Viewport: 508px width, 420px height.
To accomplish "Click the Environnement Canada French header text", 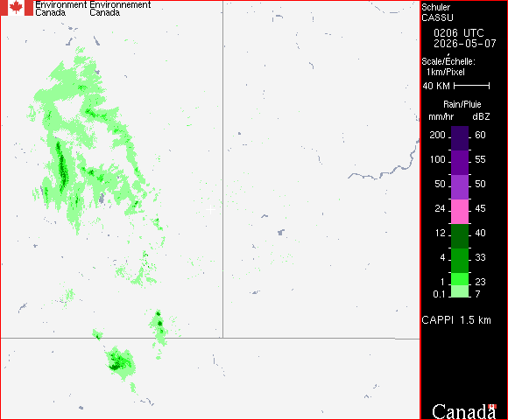I will (120, 9).
